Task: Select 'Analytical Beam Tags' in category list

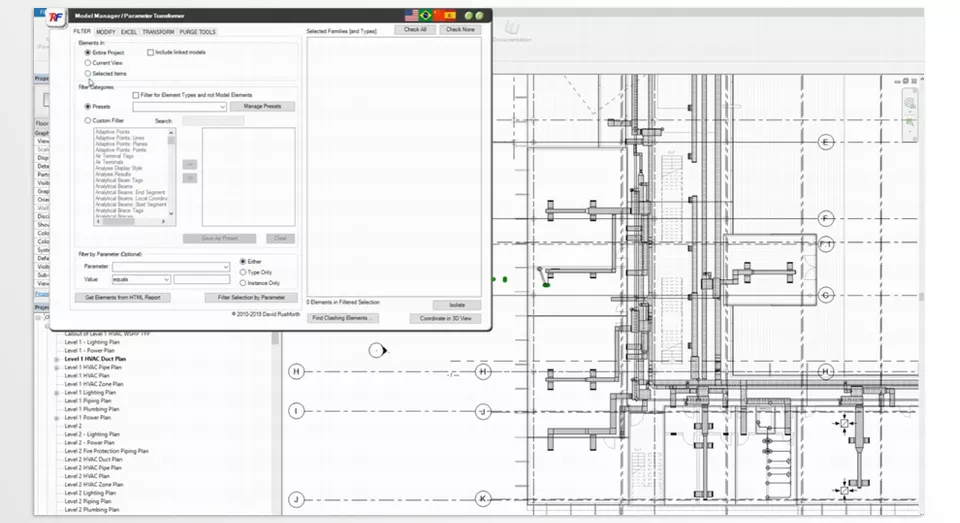Action: tap(119, 181)
